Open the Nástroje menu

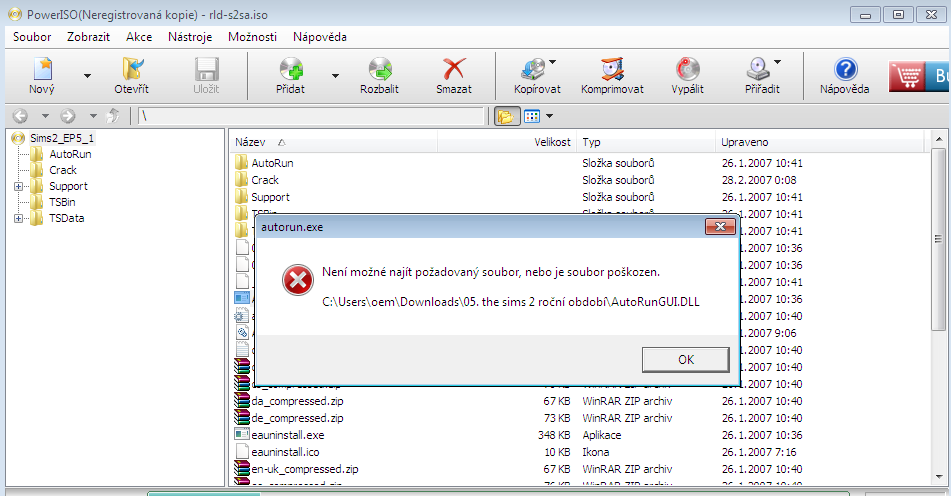(x=190, y=37)
